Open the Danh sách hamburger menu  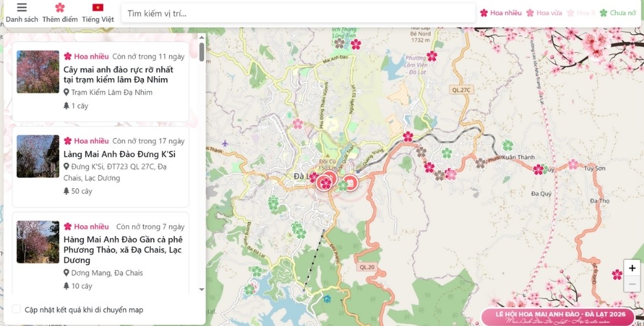(22, 8)
